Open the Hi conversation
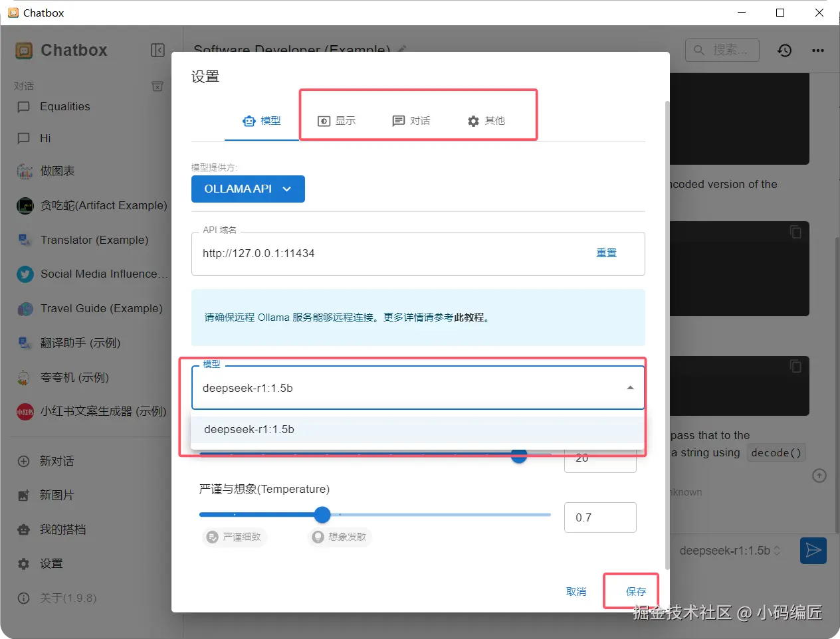This screenshot has width=840, height=639. point(91,138)
